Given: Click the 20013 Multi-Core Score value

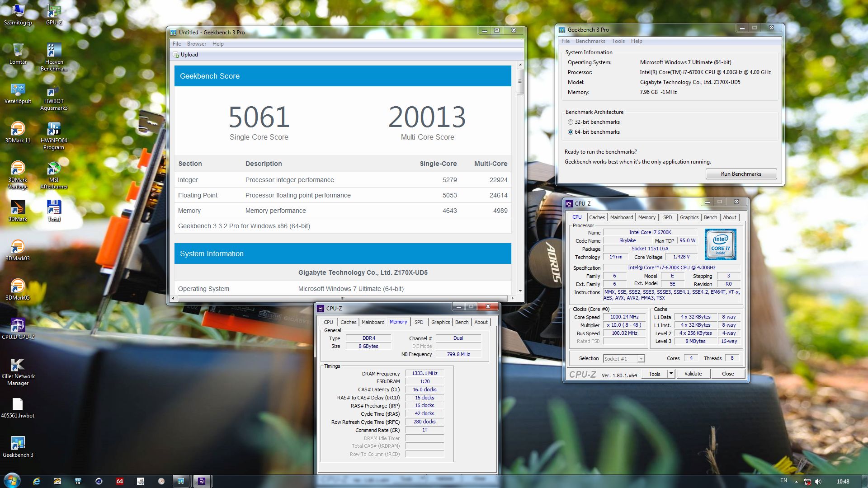Looking at the screenshot, I should pos(427,117).
